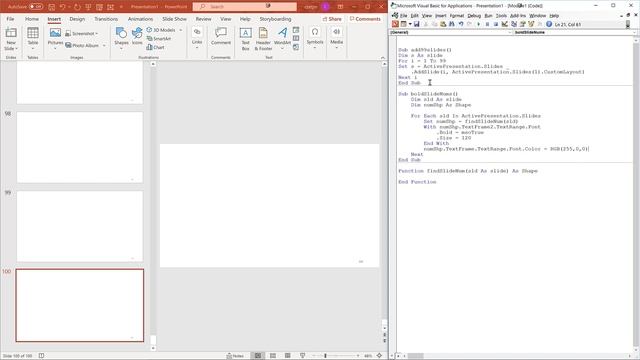Start Slide Show from status bar
The width and height of the screenshot is (640, 360).
(302, 356)
